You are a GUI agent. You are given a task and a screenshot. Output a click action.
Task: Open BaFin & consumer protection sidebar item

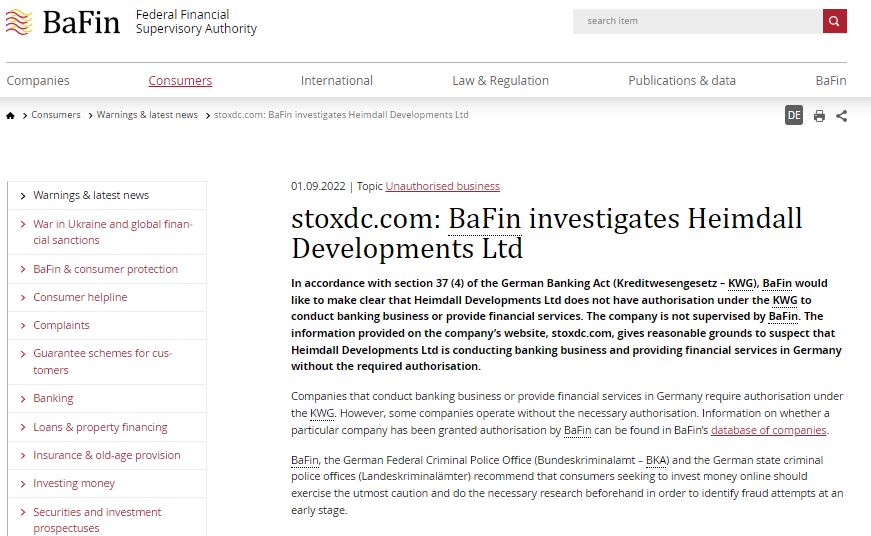(106, 269)
